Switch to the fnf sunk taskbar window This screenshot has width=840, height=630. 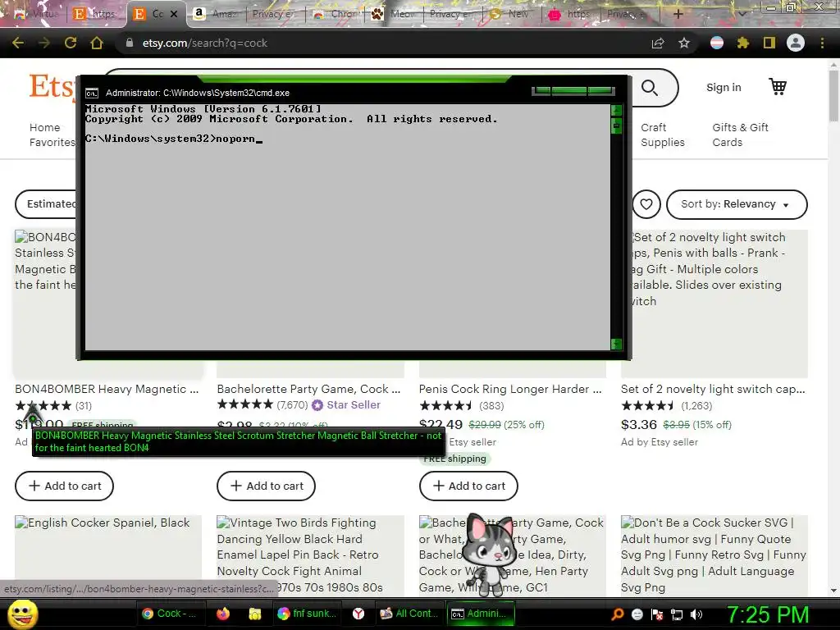308,614
